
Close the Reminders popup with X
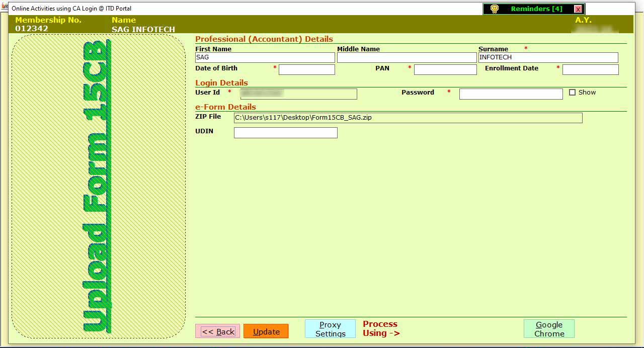578,9
